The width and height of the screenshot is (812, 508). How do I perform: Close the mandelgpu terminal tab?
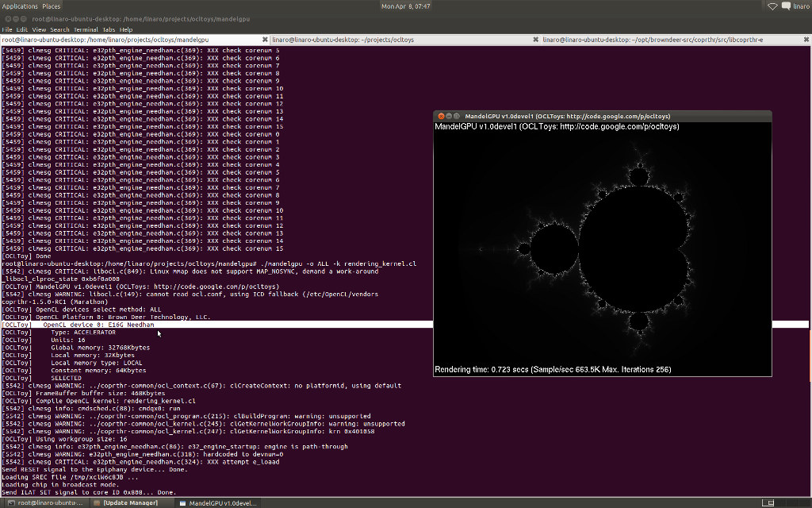264,39
